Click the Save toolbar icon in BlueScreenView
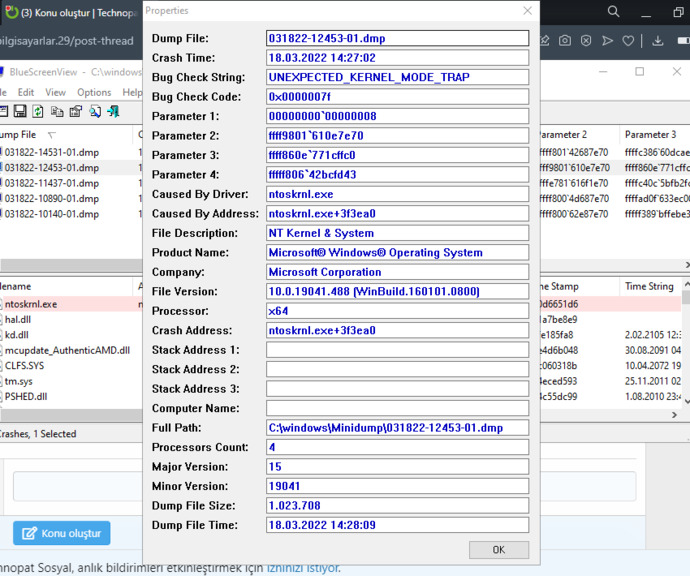The width and height of the screenshot is (690, 576). (20, 111)
